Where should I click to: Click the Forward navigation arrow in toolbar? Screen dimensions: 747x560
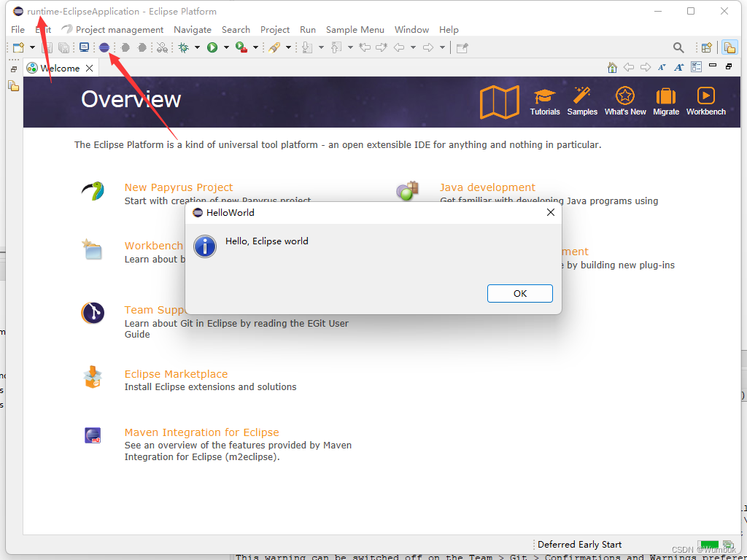[428, 47]
